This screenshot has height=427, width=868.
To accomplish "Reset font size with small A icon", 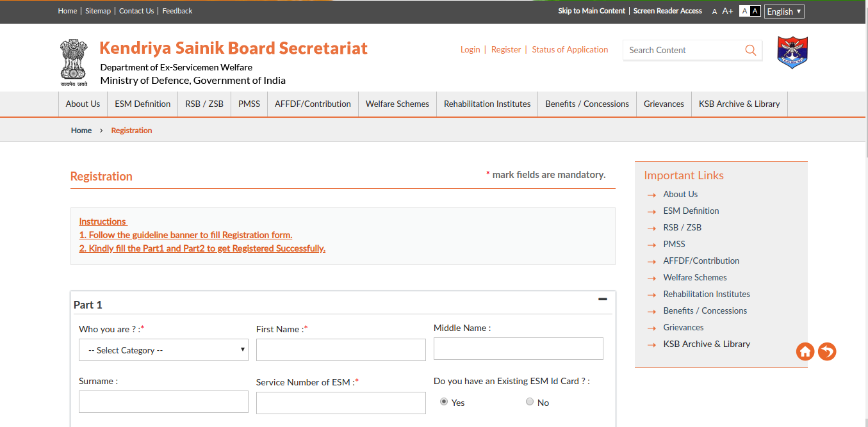I will pos(715,12).
